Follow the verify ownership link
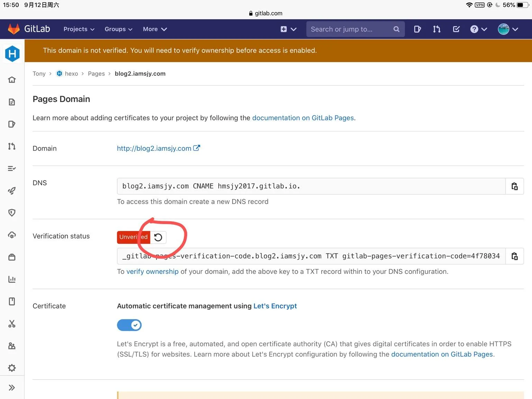The width and height of the screenshot is (532, 399). [x=153, y=272]
